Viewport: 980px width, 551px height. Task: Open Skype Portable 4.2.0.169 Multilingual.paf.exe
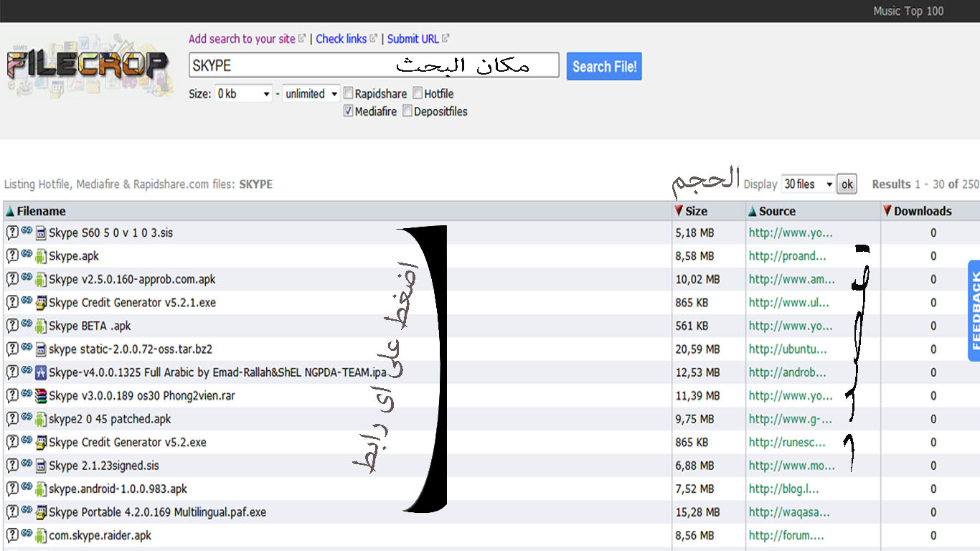(157, 512)
